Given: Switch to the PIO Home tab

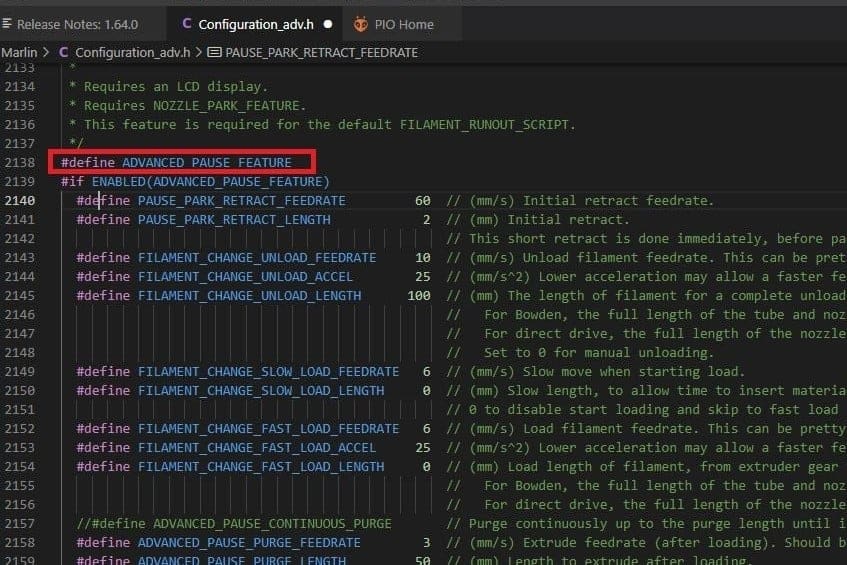Looking at the screenshot, I should click(402, 24).
